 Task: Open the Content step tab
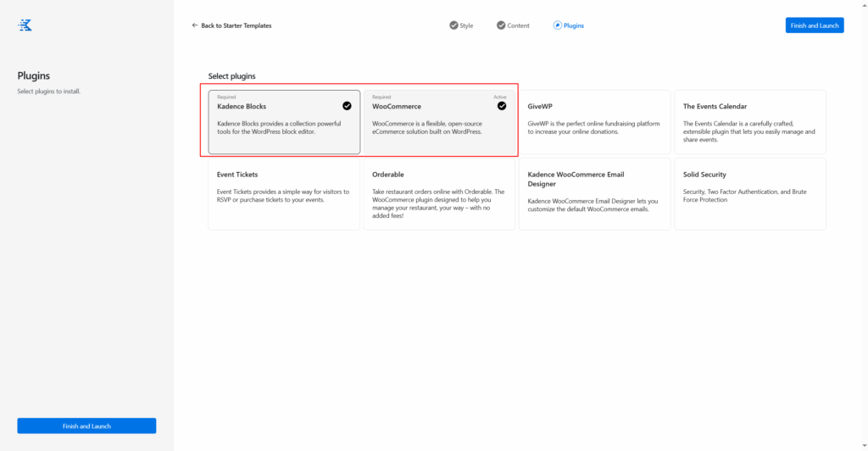coord(518,25)
